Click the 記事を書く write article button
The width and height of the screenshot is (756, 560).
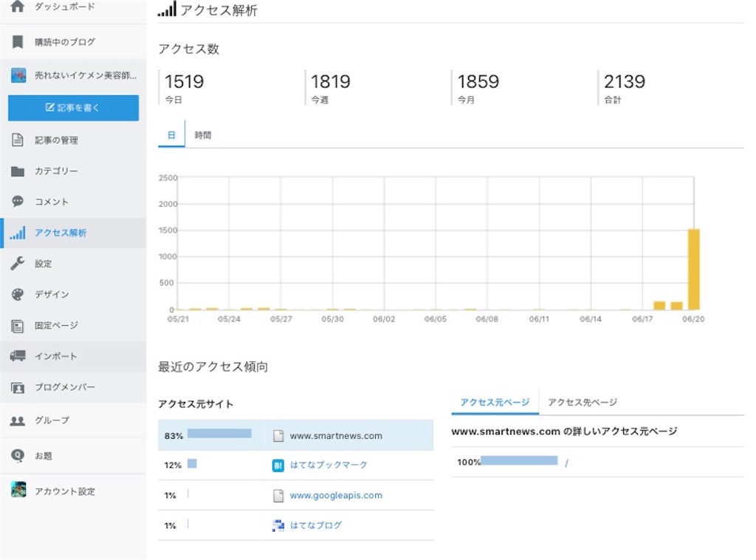pos(73,108)
